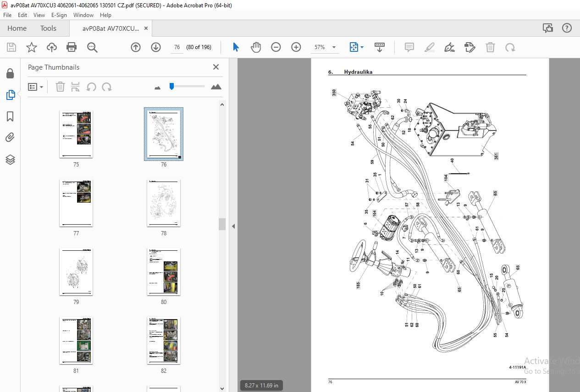Enlarge thumbnail size with large mountain icon
The width and height of the screenshot is (580, 392).
(x=216, y=87)
